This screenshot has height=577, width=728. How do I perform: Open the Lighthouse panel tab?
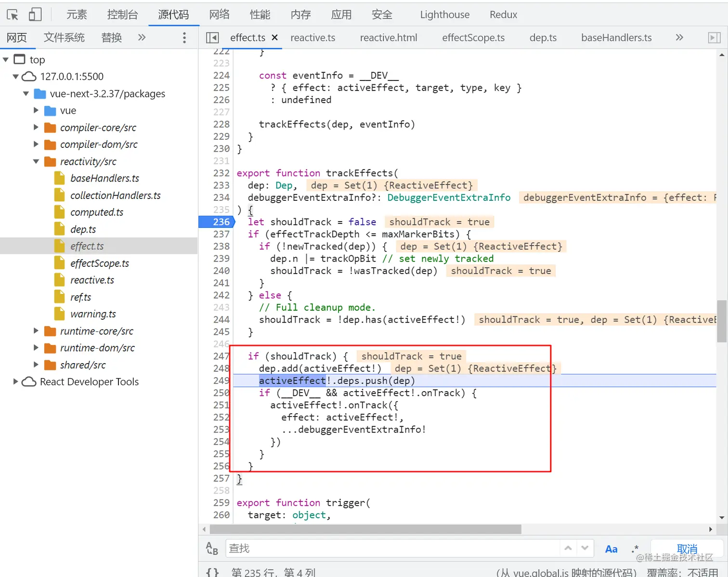click(444, 14)
